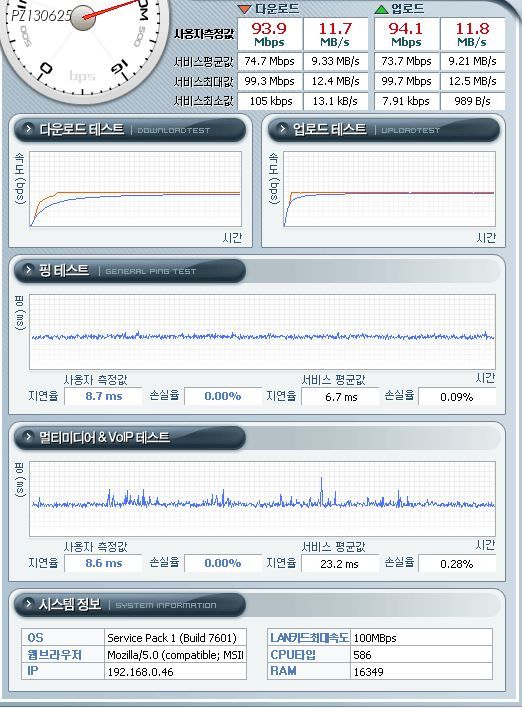Click the ping test latency graph
This screenshot has width=522, height=708.
[x=262, y=332]
